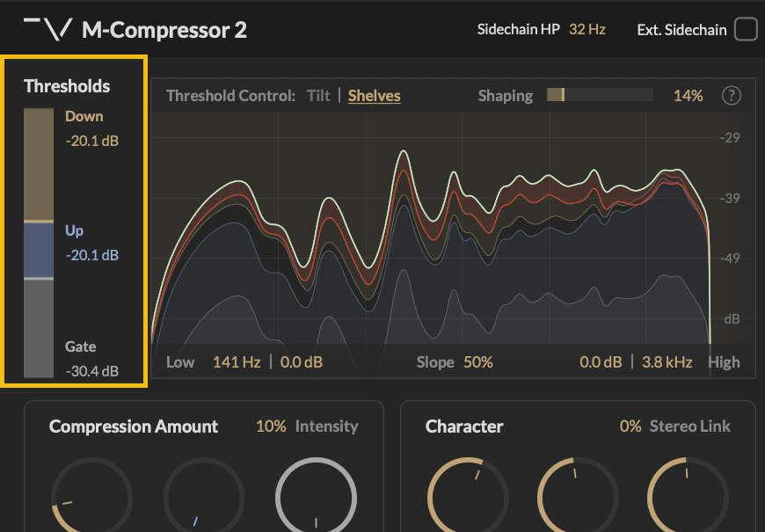
Task: Click the High shelf 3.8 kHz frequency
Action: [667, 362]
